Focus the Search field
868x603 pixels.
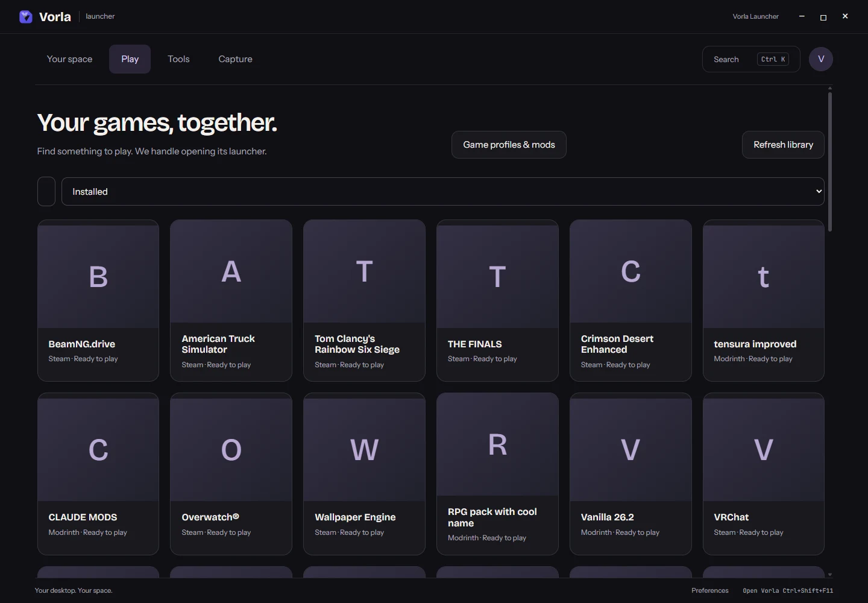(x=751, y=59)
